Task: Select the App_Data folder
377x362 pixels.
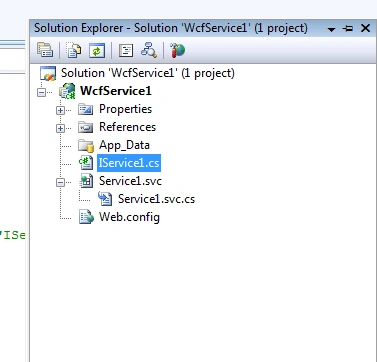Action: 124,145
